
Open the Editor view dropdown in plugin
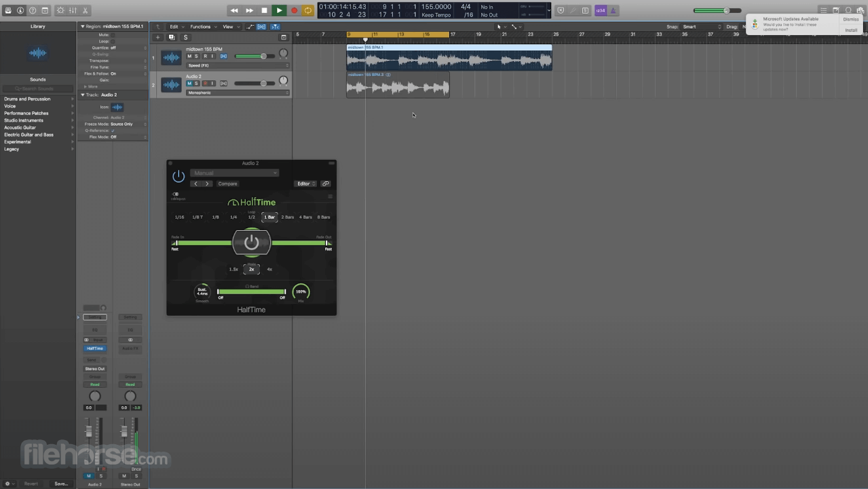[305, 183]
